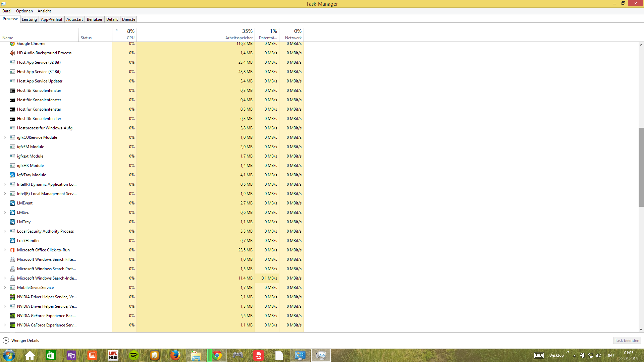
Task: Open Firefox from the taskbar
Action: 175,355
